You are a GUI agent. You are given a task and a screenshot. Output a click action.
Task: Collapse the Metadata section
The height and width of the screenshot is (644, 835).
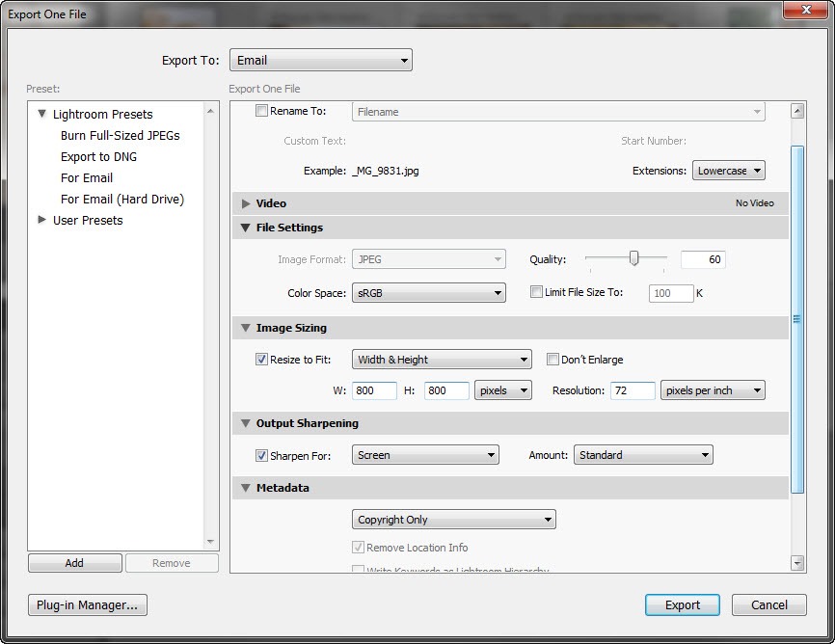pyautogui.click(x=246, y=488)
